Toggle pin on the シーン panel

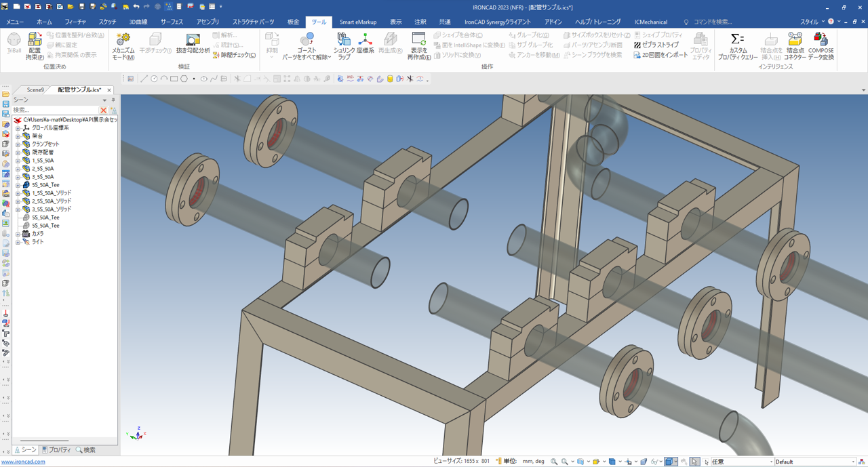[x=113, y=100]
